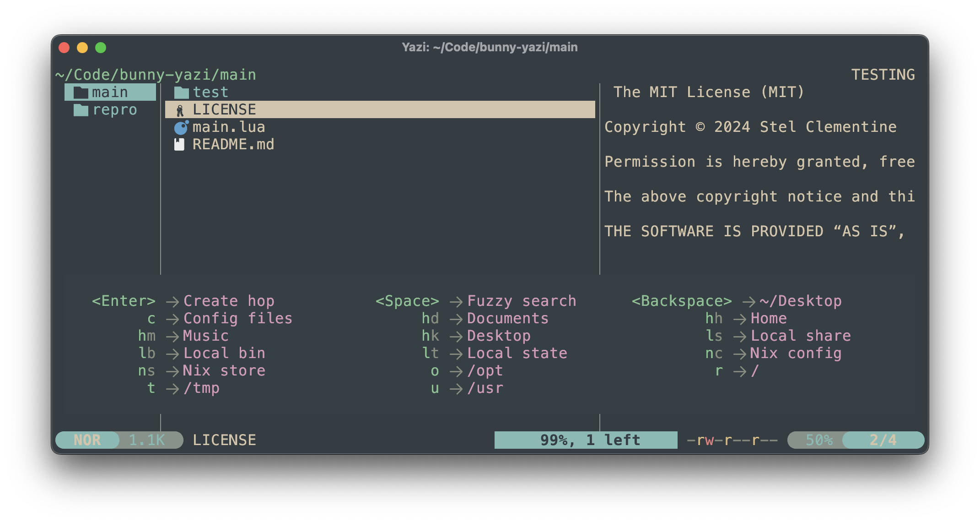Click the red close window button

64,48
